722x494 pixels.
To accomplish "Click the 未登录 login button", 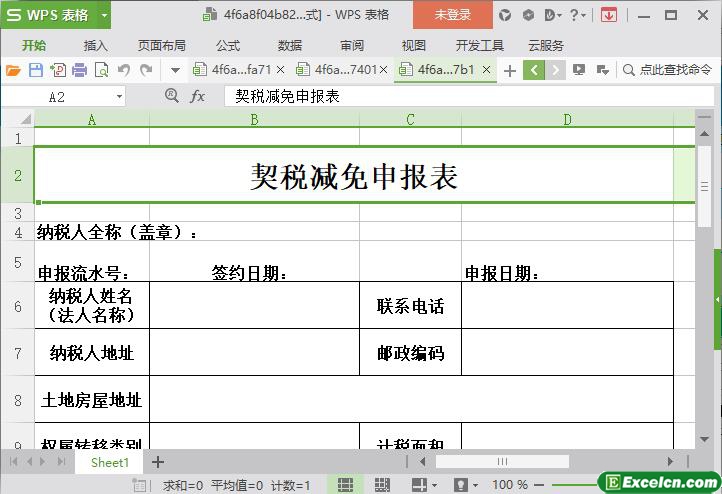I will click(x=452, y=15).
